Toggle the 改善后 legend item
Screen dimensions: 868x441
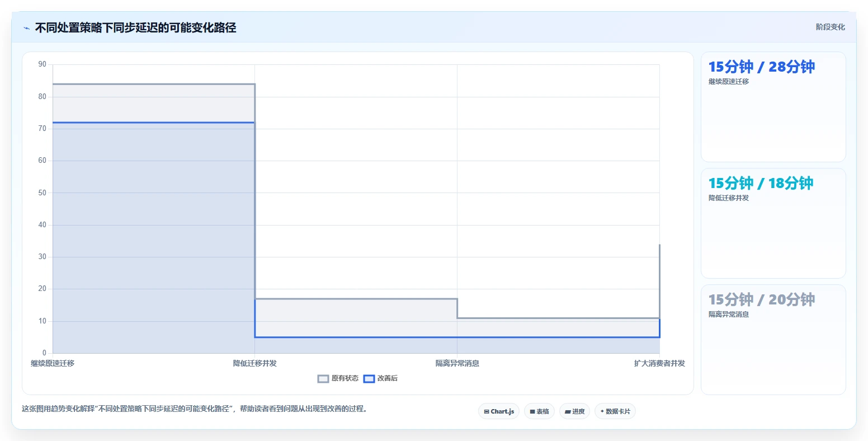[x=380, y=378]
